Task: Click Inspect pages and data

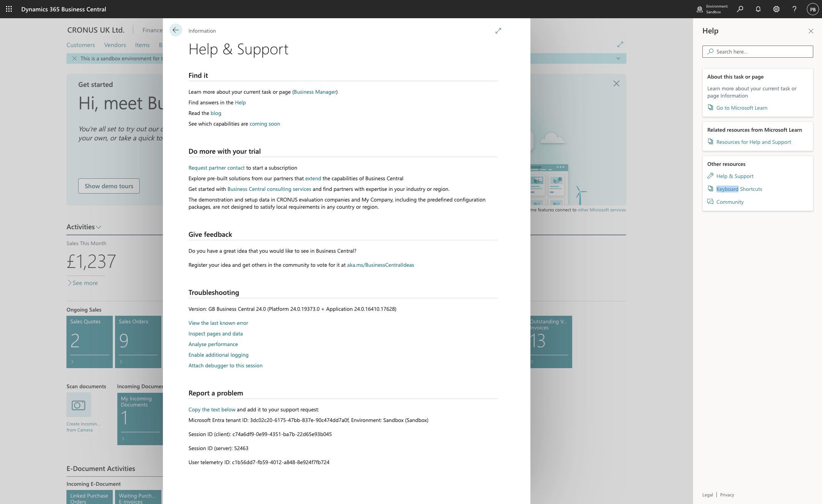Action: (x=216, y=334)
